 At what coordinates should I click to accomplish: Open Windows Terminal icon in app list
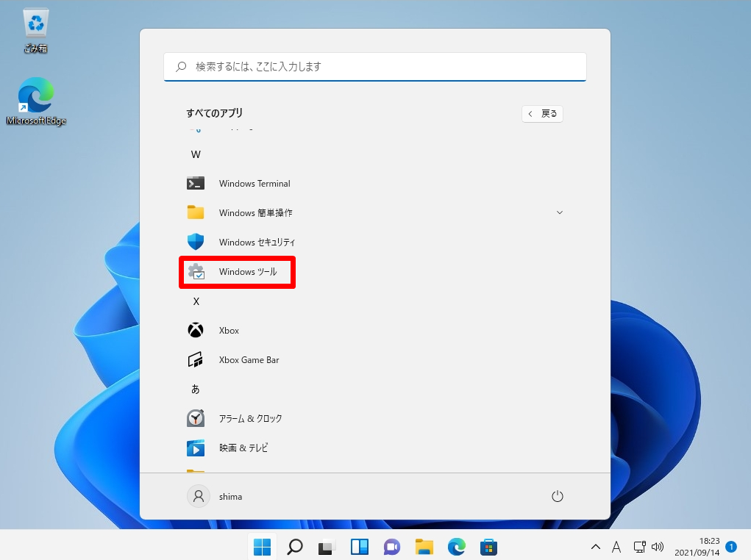point(196,183)
